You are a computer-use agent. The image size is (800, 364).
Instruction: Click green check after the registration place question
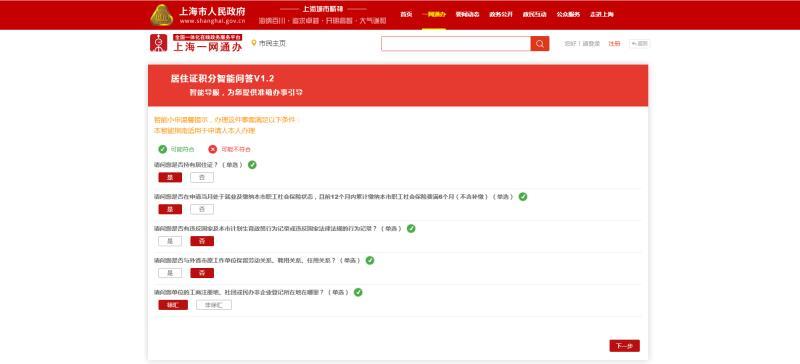click(358, 293)
